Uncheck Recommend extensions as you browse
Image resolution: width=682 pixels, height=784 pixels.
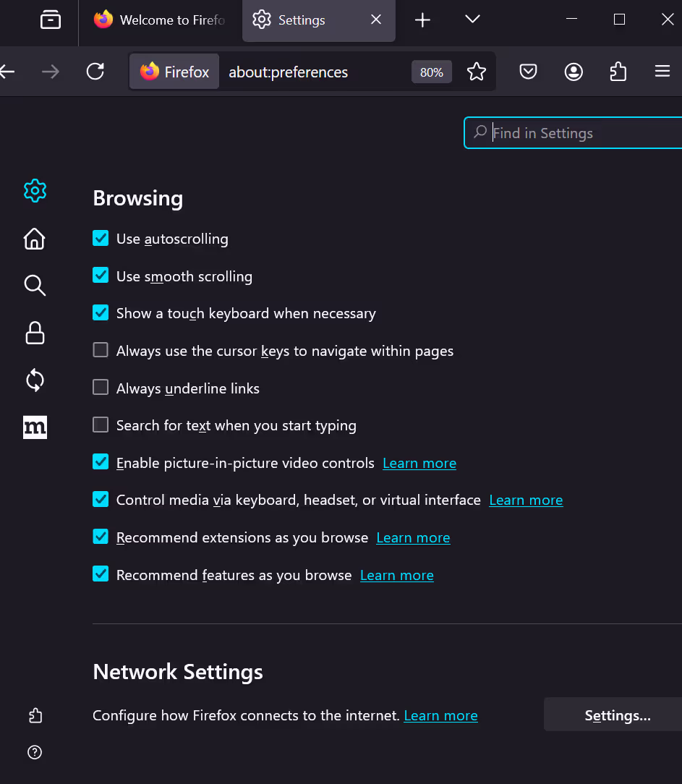[101, 537]
